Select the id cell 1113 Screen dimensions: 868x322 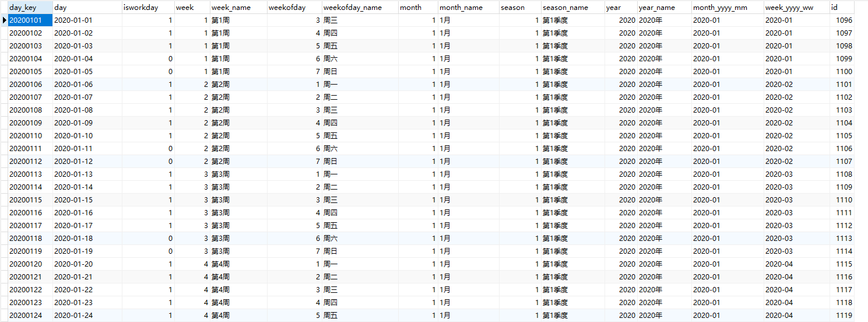842,239
